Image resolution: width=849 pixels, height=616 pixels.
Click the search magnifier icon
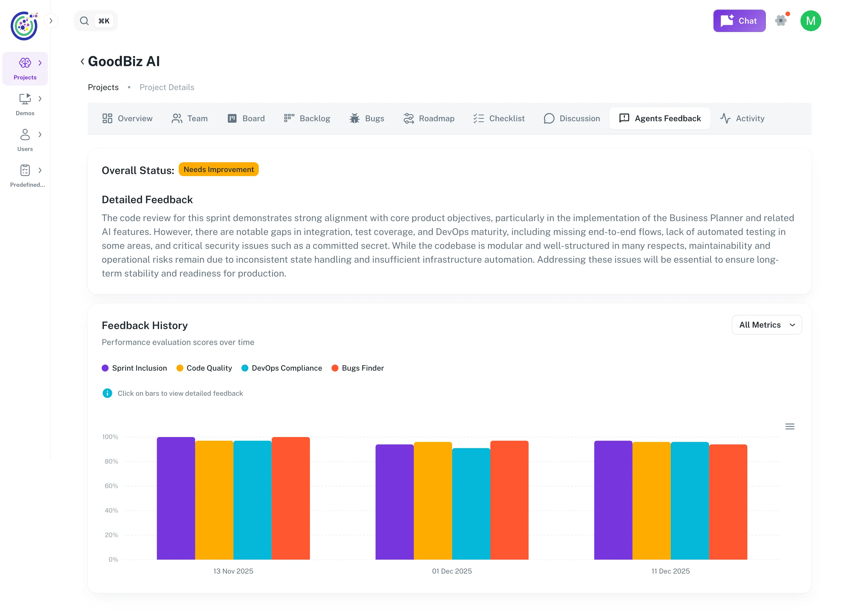coord(85,21)
